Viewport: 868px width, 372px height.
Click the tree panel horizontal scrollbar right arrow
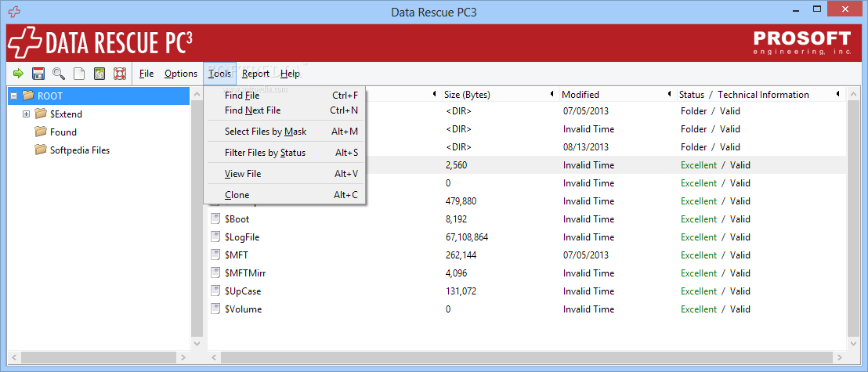[x=184, y=358]
